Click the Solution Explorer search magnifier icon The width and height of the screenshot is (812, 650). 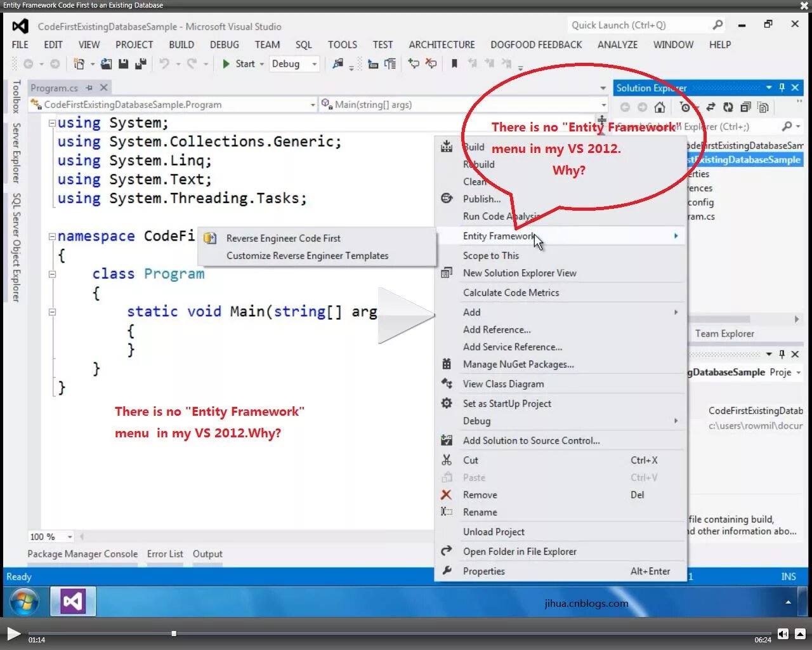click(787, 126)
